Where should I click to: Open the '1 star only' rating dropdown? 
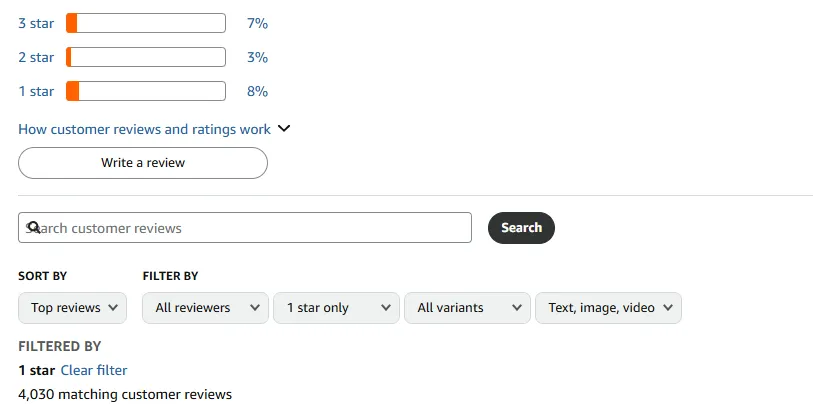336,308
